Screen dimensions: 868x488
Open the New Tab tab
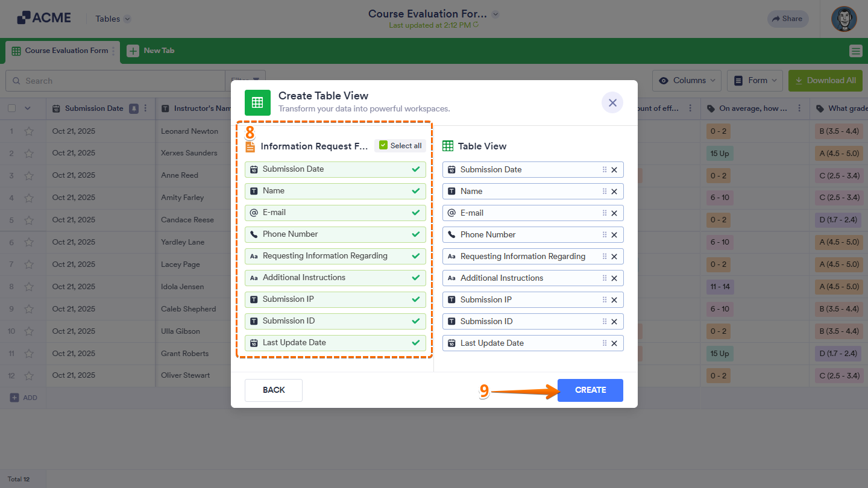(159, 51)
